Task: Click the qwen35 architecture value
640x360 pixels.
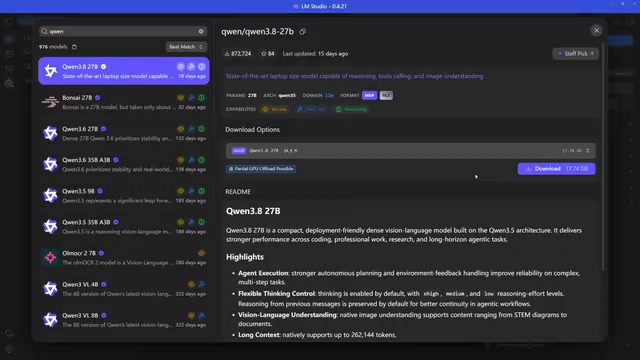Action: coord(287,96)
